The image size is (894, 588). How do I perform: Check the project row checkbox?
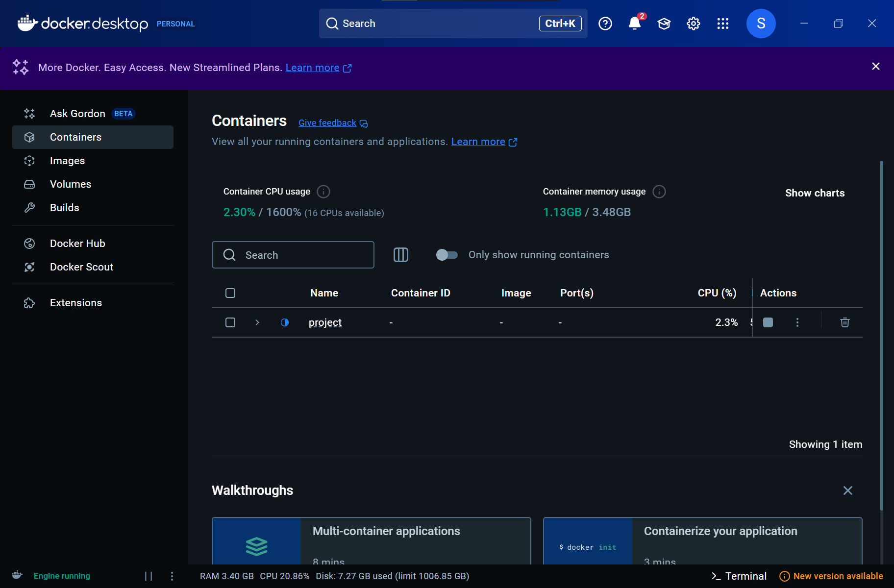(x=230, y=322)
